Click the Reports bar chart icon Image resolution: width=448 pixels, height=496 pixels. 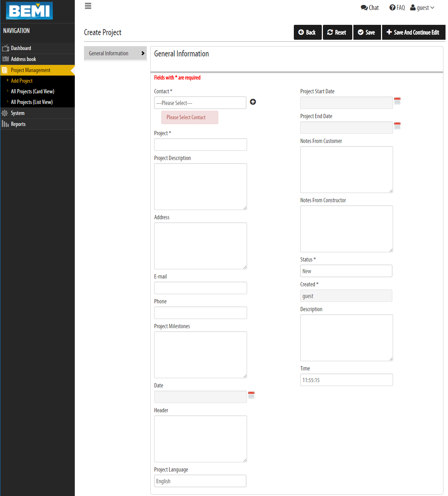[x=5, y=124]
